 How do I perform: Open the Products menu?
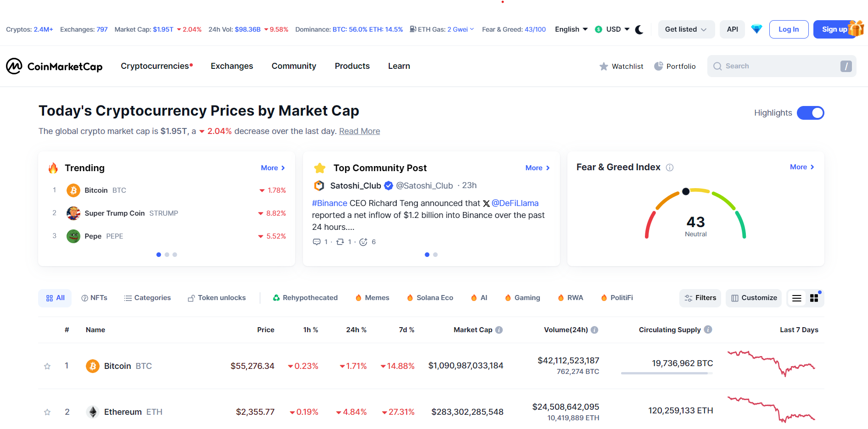(x=352, y=66)
